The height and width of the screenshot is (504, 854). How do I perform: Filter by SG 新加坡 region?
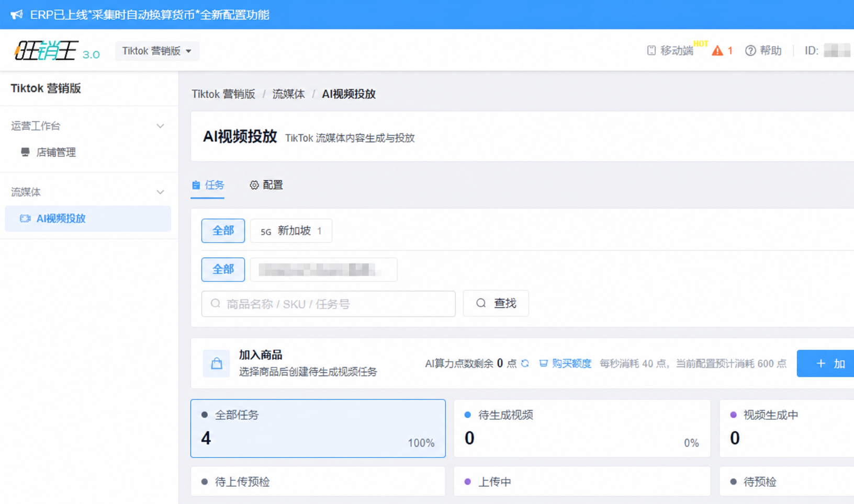[291, 231]
